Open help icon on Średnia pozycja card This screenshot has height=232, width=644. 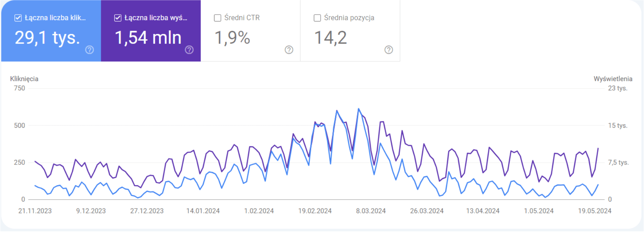[389, 50]
